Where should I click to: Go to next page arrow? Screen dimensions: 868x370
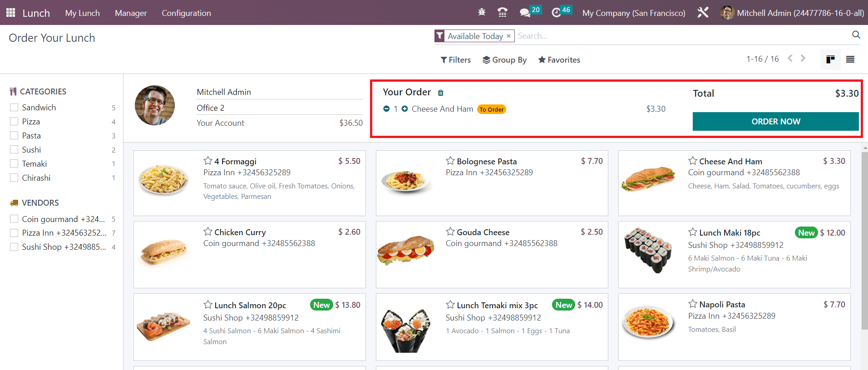pyautogui.click(x=803, y=59)
